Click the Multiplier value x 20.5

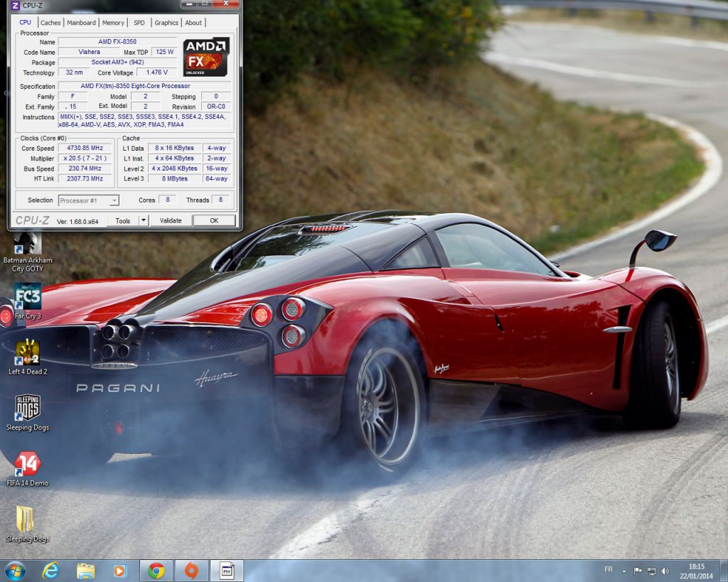coord(85,158)
